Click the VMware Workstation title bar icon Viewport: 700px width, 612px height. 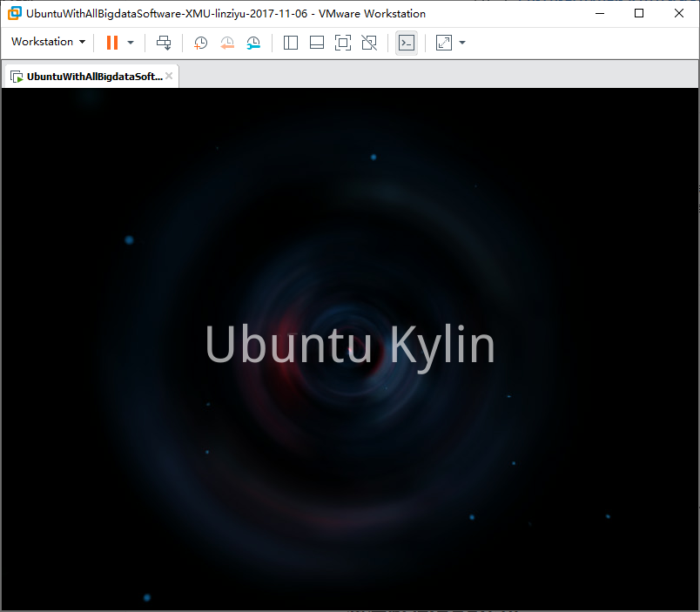coord(14,13)
